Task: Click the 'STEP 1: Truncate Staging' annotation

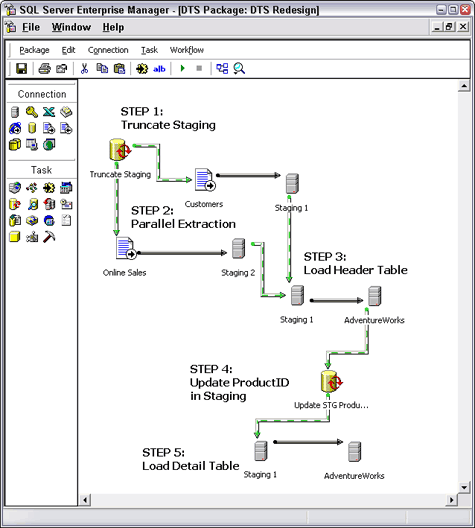Action: [168, 118]
